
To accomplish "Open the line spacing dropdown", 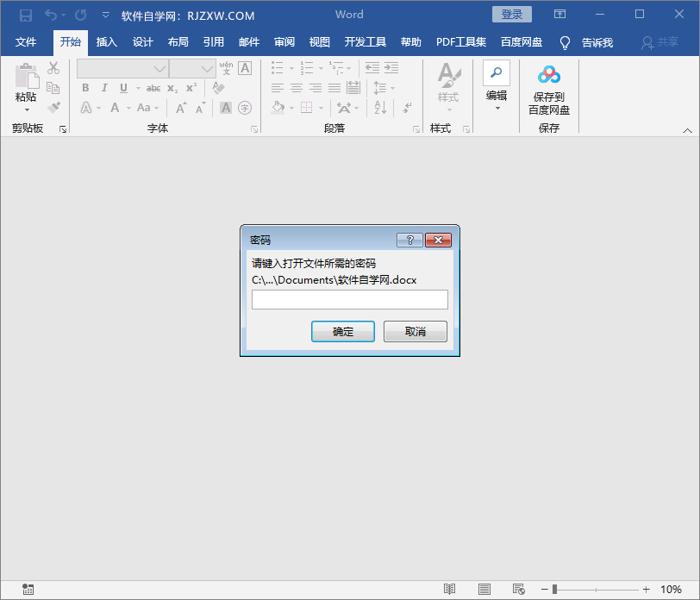I will tap(392, 88).
